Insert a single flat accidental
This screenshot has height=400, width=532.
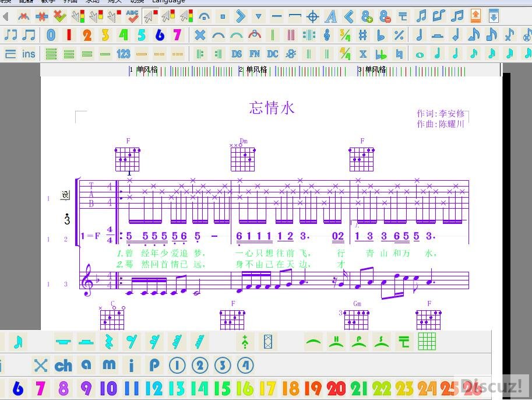381,34
